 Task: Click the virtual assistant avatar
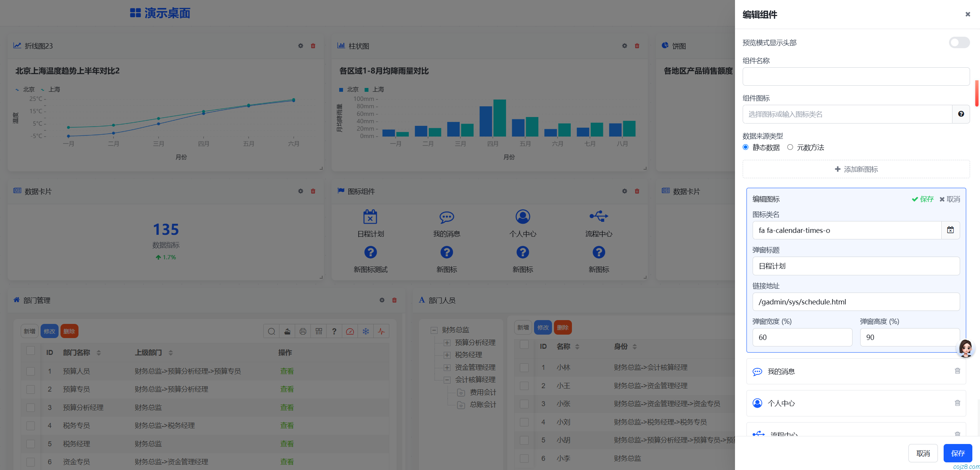click(965, 348)
